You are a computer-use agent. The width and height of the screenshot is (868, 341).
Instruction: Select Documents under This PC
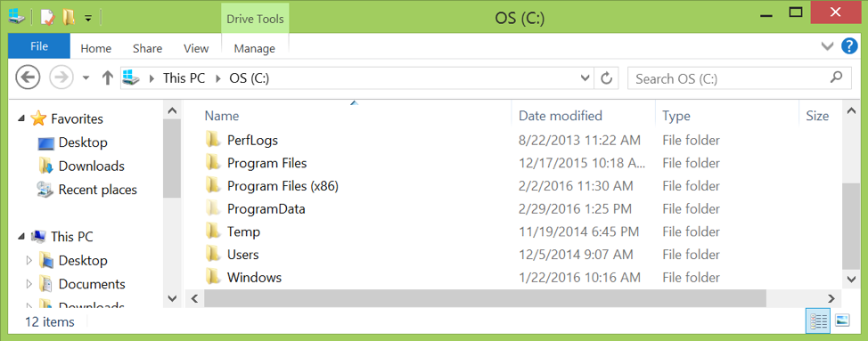92,284
